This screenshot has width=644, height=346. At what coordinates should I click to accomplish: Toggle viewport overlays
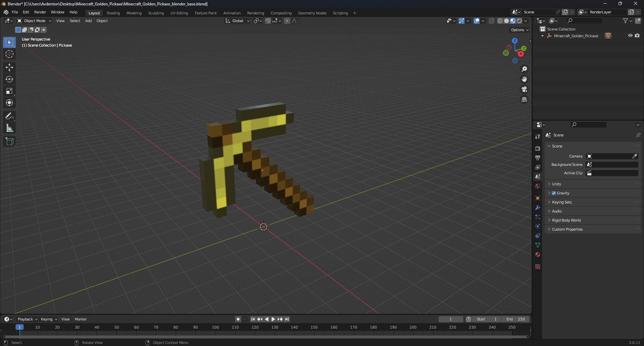coord(477,21)
